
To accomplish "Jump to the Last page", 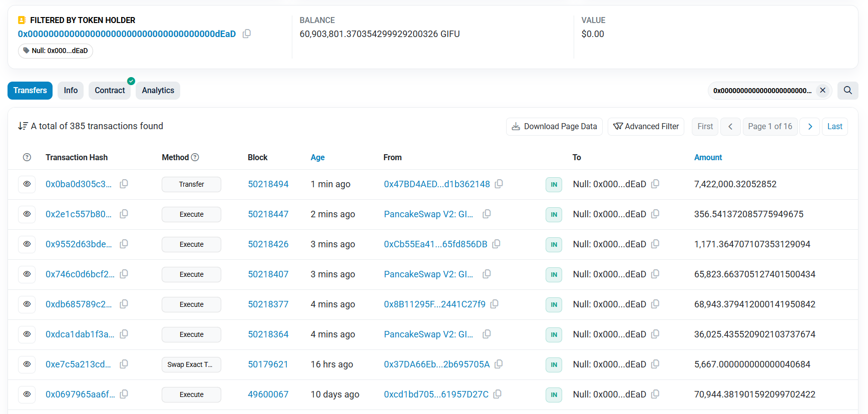I will (834, 127).
